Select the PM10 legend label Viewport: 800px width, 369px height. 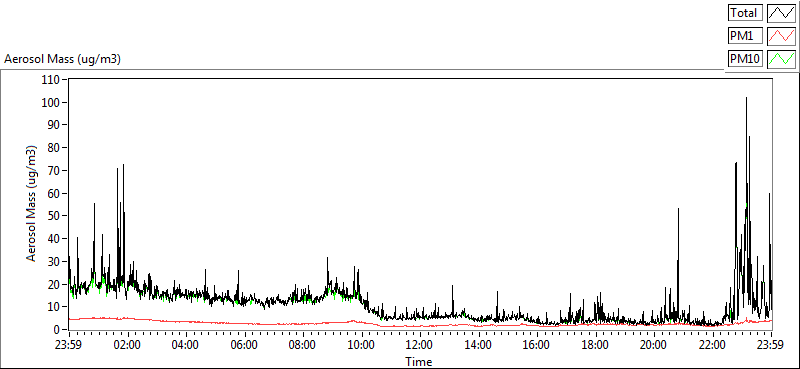pos(745,59)
